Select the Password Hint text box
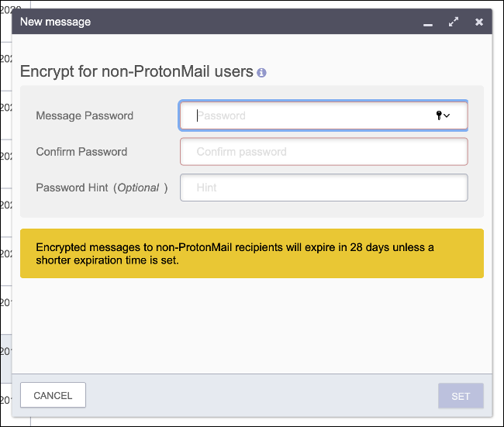The width and height of the screenshot is (504, 427). [x=323, y=188]
